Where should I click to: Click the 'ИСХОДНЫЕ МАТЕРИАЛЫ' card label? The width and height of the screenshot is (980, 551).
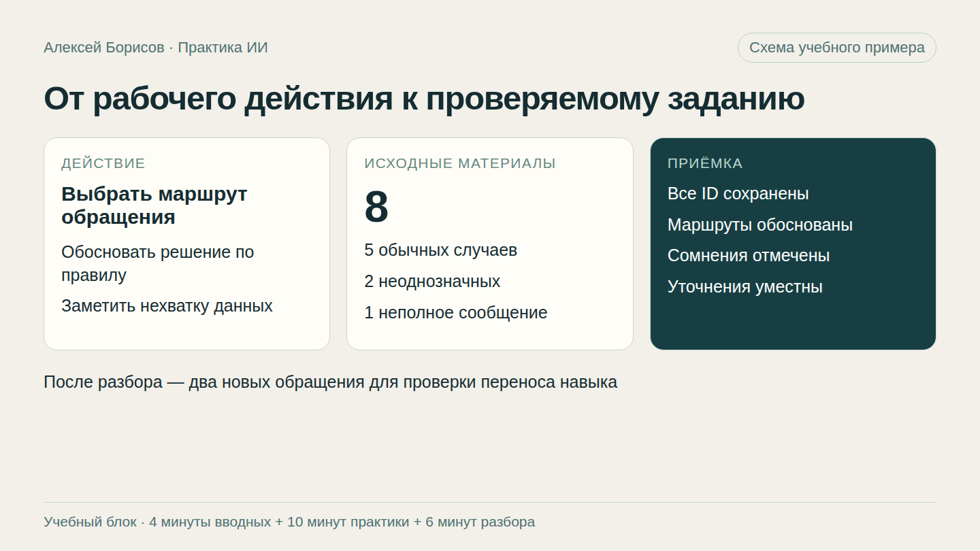pyautogui.click(x=460, y=163)
